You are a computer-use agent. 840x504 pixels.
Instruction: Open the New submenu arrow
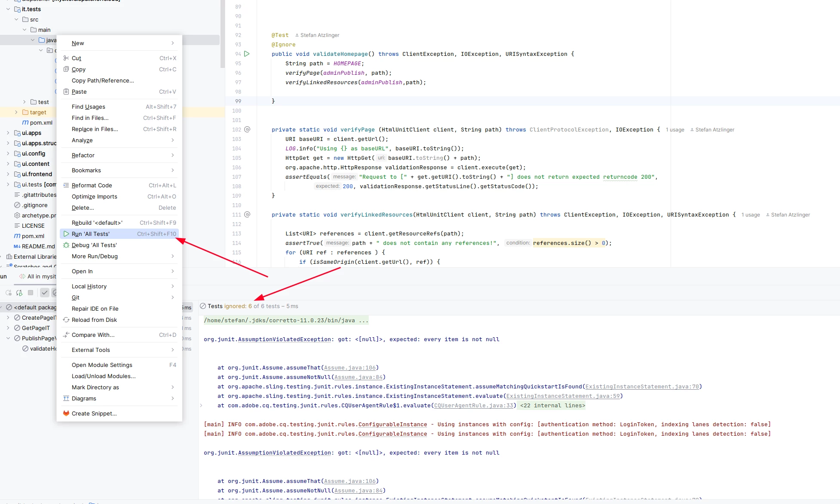(x=172, y=43)
